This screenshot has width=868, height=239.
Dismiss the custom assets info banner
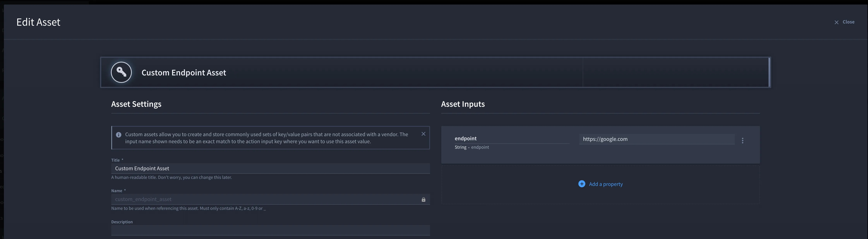423,134
